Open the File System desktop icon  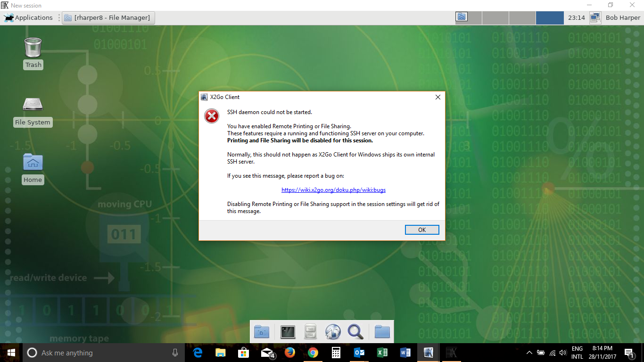click(33, 112)
